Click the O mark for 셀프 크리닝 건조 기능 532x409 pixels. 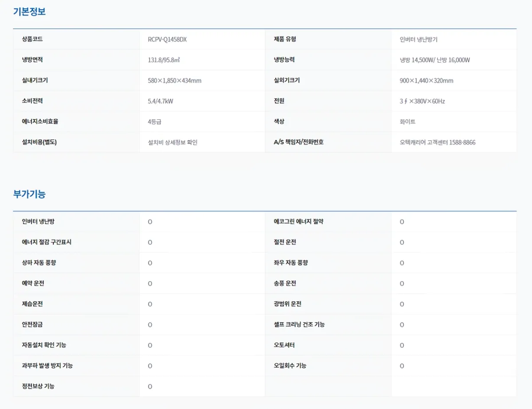[402, 325]
